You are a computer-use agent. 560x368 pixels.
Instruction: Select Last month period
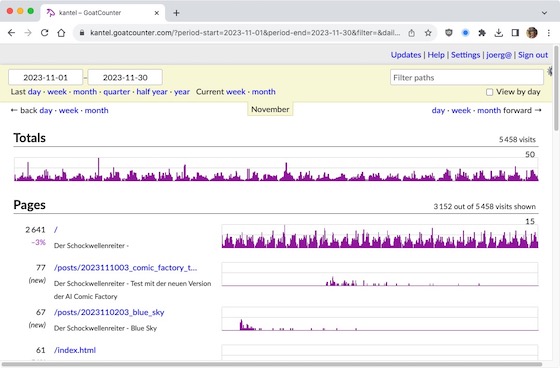pyautogui.click(x=85, y=92)
